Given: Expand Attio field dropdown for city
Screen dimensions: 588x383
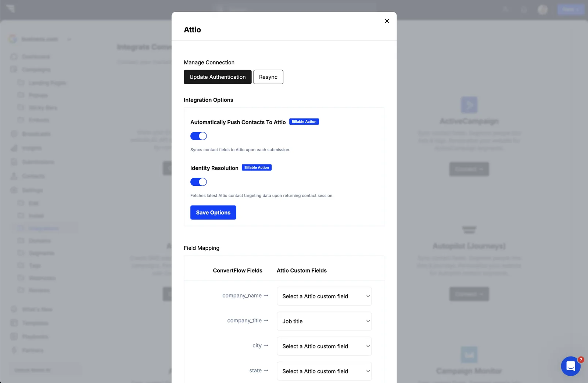Looking at the screenshot, I should pos(324,346).
